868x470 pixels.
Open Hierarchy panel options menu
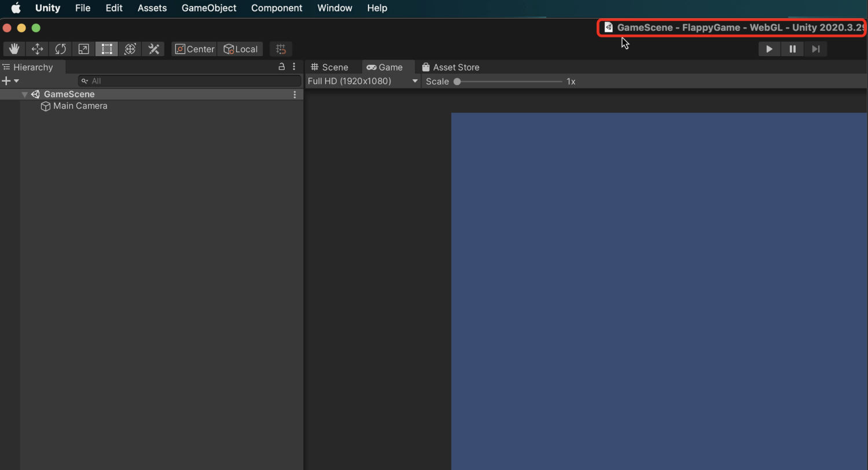[x=294, y=67]
